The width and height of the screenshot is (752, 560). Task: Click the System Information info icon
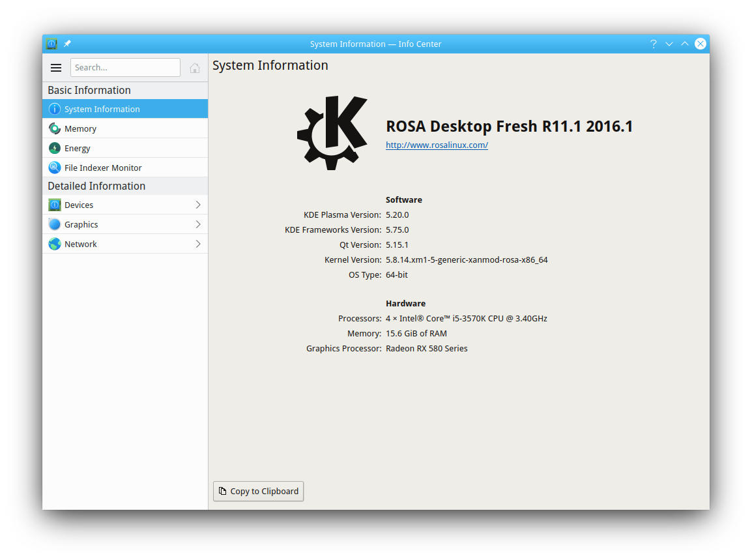[55, 109]
